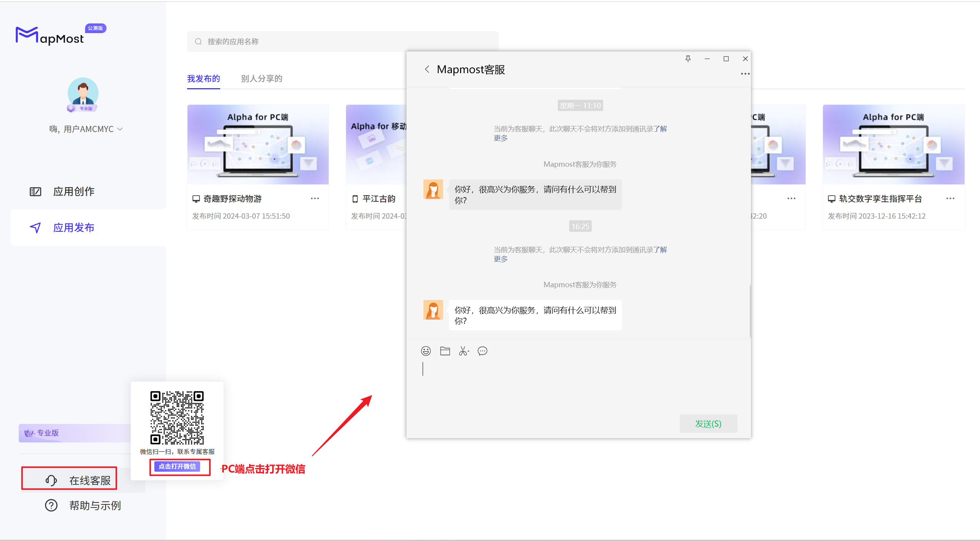Click the 轨交数字孪生指挥平台 monitor type icon
The width and height of the screenshot is (980, 541).
[x=832, y=199]
